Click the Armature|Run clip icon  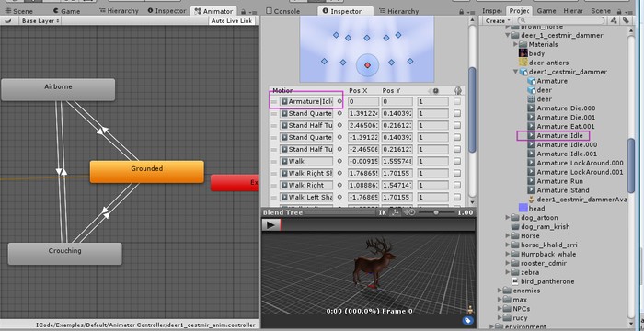tap(531, 181)
